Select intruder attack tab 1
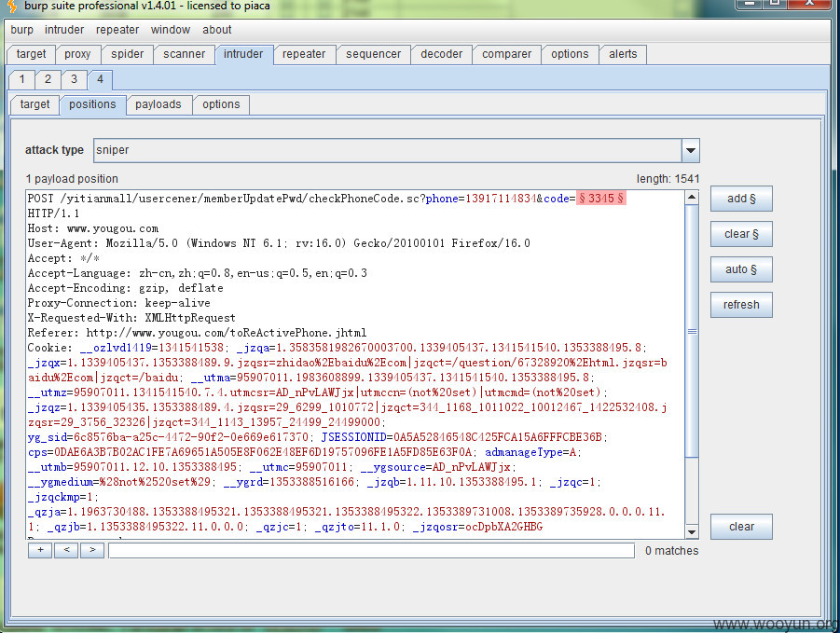Image resolution: width=840 pixels, height=633 pixels. click(22, 79)
